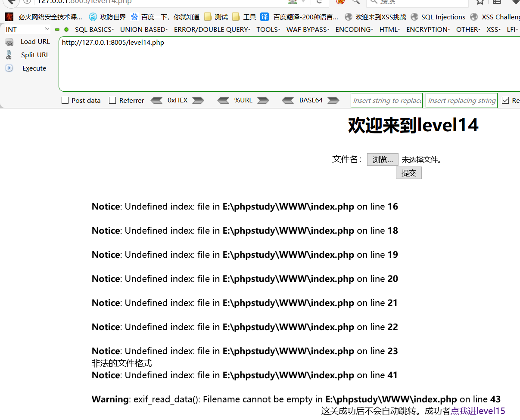Image resolution: width=520 pixels, height=420 pixels.
Task: Click the 点我进level15 link
Action: [x=478, y=411]
